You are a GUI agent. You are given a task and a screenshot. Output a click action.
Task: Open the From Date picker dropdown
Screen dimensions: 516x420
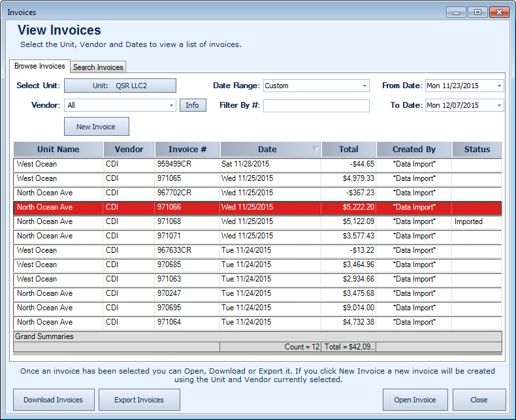click(499, 86)
